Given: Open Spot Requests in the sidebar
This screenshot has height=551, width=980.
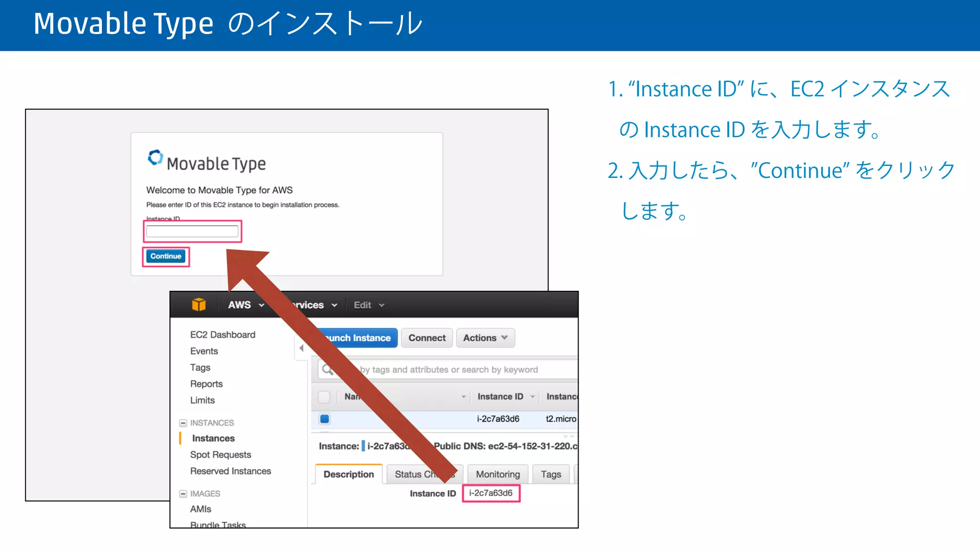Looking at the screenshot, I should pos(221,455).
